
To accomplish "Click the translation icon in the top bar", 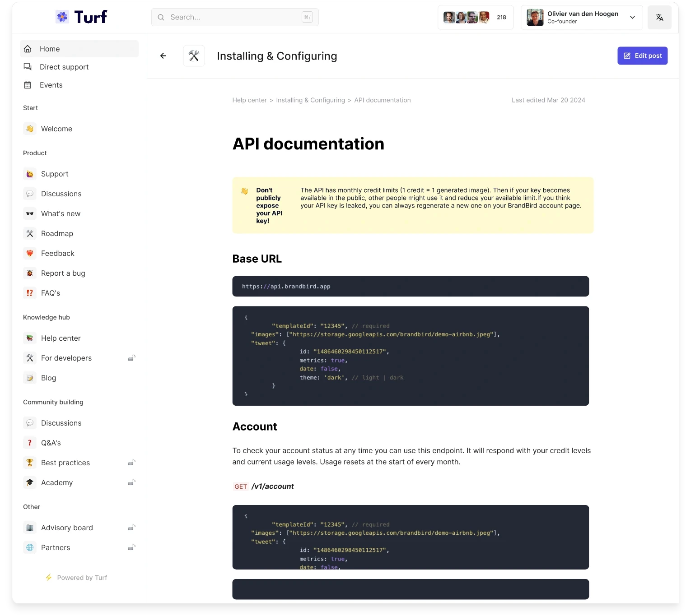I will (x=659, y=17).
